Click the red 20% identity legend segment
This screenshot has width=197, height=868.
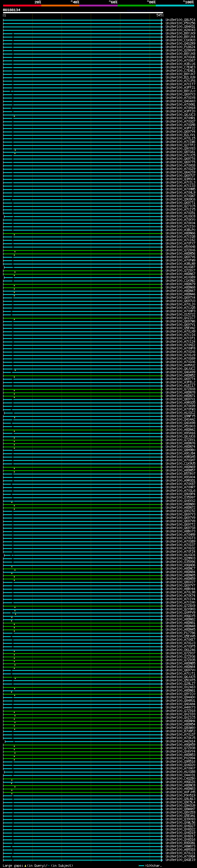click(22, 6)
